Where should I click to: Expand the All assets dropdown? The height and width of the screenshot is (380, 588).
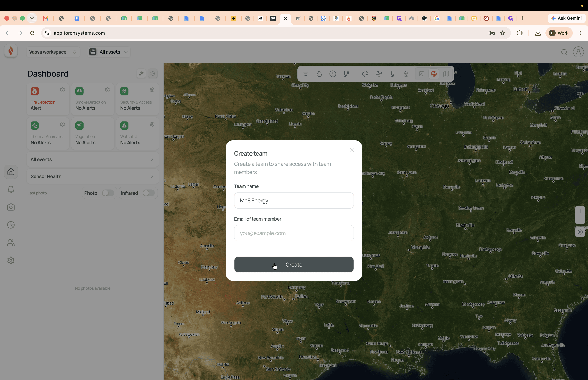pos(109,52)
